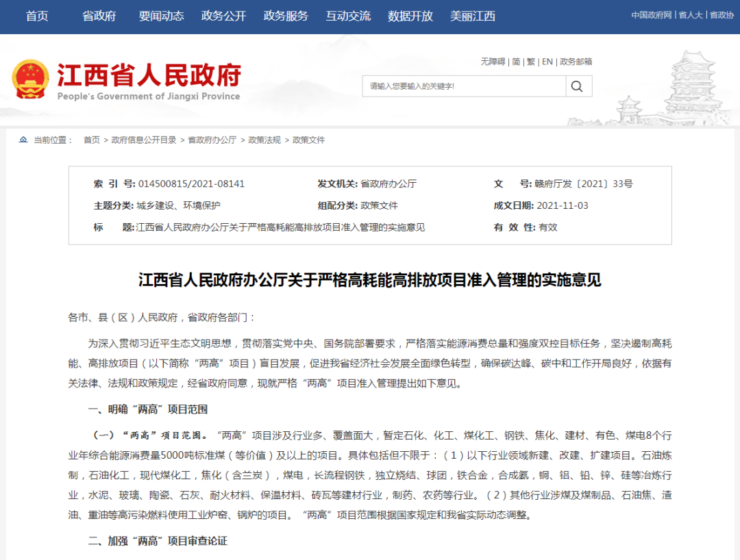Click index number 014500815/2021-08141
740x560 pixels.
(x=191, y=184)
